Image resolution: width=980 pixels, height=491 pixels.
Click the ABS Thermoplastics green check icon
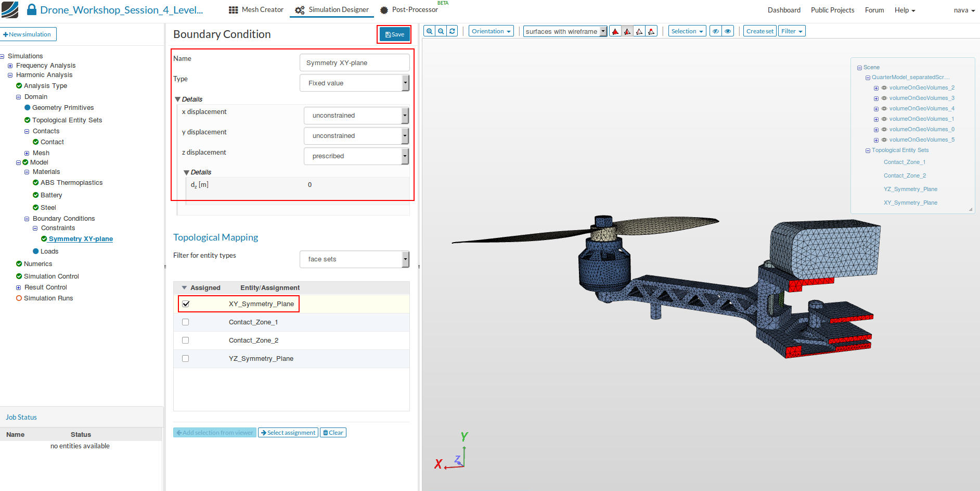pos(36,183)
